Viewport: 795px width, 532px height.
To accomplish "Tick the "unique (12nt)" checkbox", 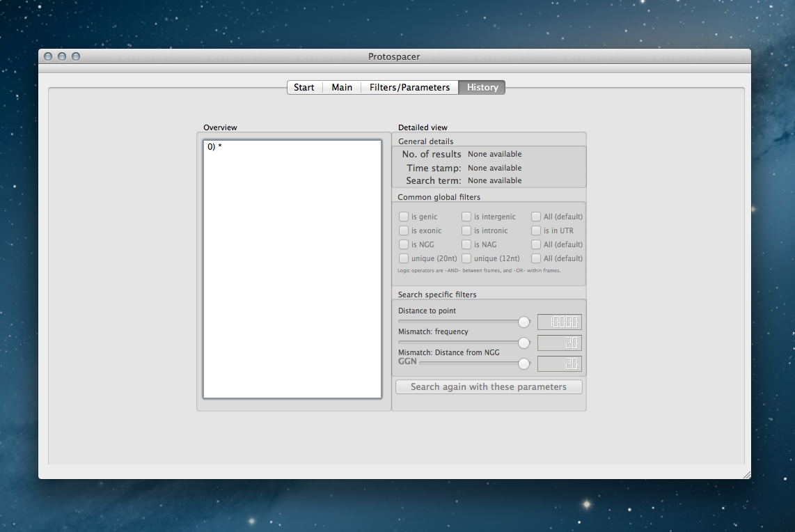I will 466,258.
